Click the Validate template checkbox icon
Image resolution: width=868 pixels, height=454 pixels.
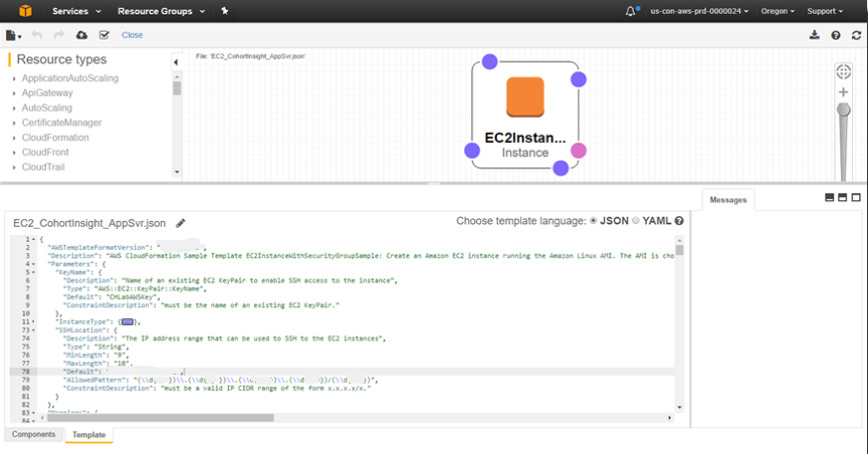coord(103,35)
